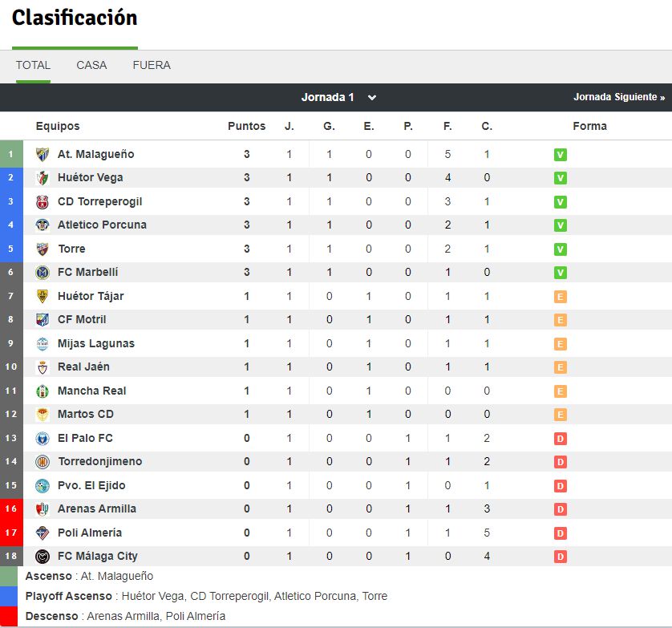Screen dimensions: 672x628
Task: Select the Huétor Tájar crest icon
Action: [43, 296]
